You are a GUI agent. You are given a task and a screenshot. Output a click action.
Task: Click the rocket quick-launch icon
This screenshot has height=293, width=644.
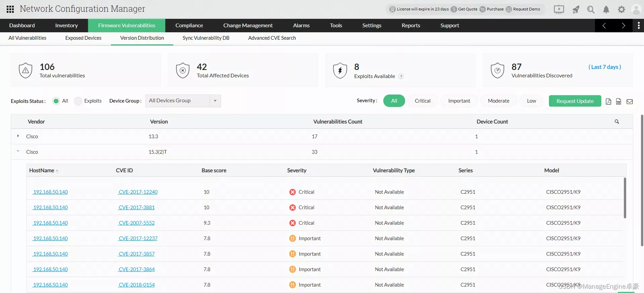(x=576, y=9)
